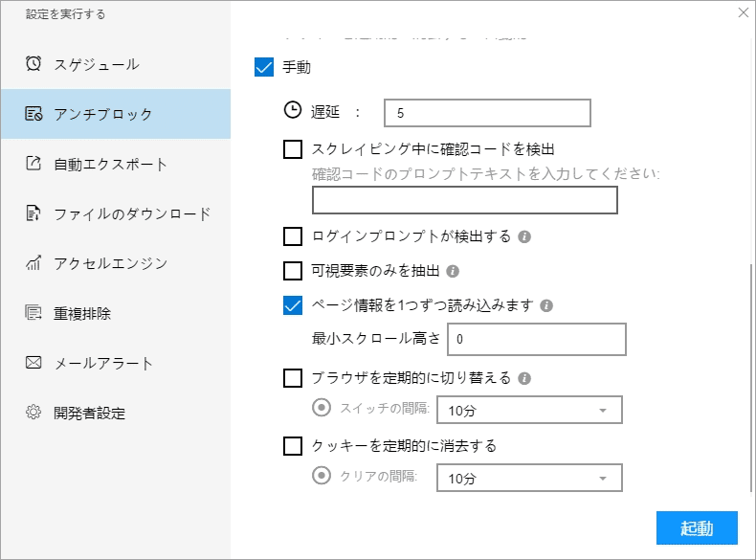This screenshot has width=756, height=560.
Task: Click the accelerator engine chart icon
Action: [x=33, y=263]
